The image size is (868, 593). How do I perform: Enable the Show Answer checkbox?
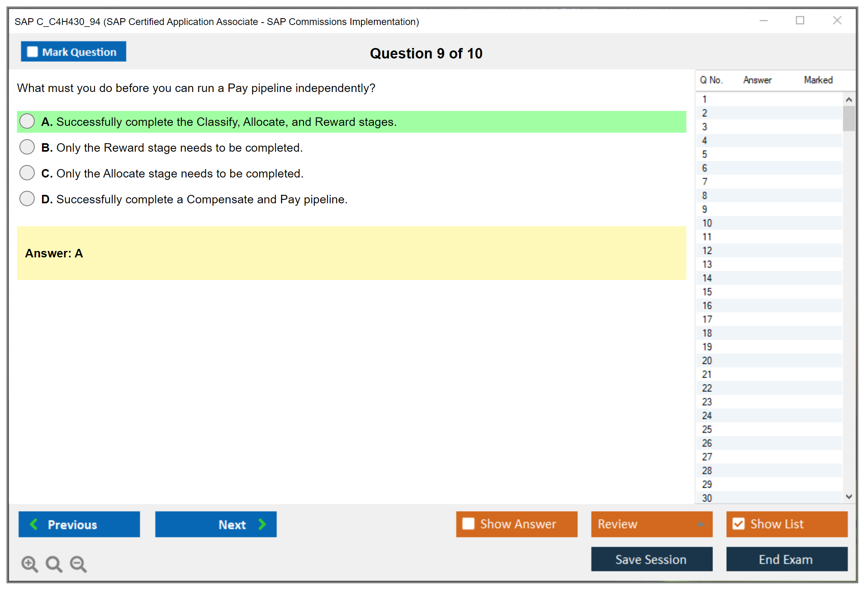(x=468, y=524)
